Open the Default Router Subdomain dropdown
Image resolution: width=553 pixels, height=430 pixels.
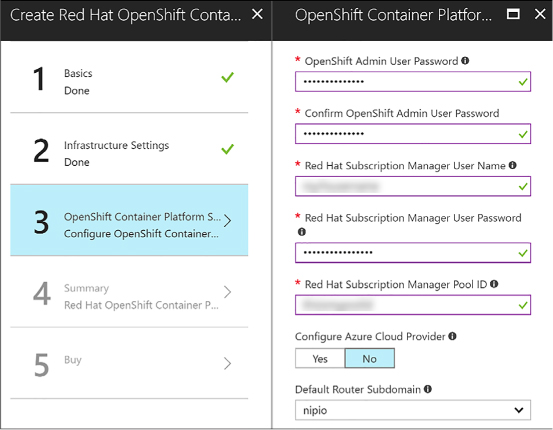pyautogui.click(x=413, y=410)
